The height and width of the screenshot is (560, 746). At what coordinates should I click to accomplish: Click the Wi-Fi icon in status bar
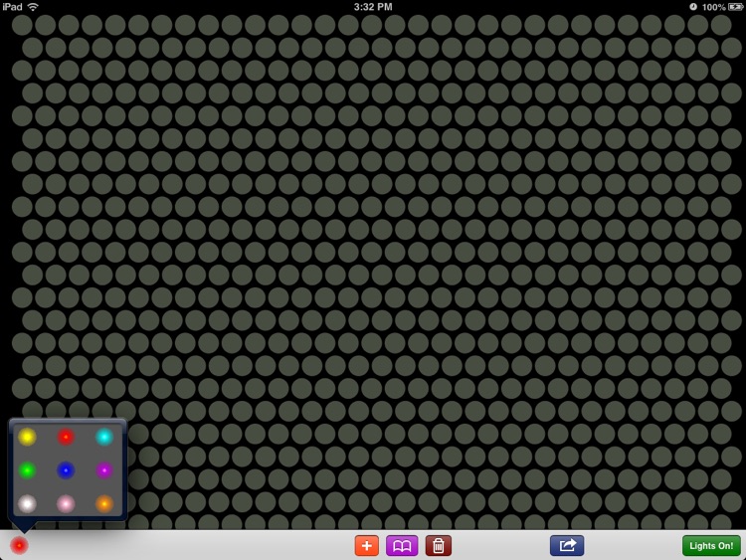click(x=33, y=7)
